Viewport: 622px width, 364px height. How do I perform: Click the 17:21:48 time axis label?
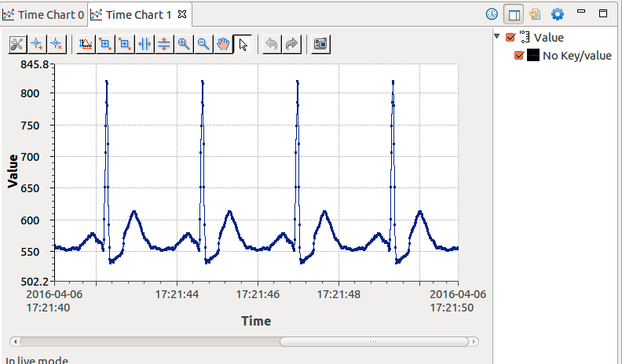point(338,295)
